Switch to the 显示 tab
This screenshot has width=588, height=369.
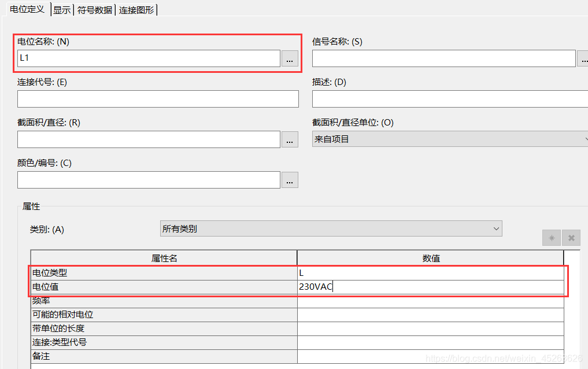click(62, 10)
